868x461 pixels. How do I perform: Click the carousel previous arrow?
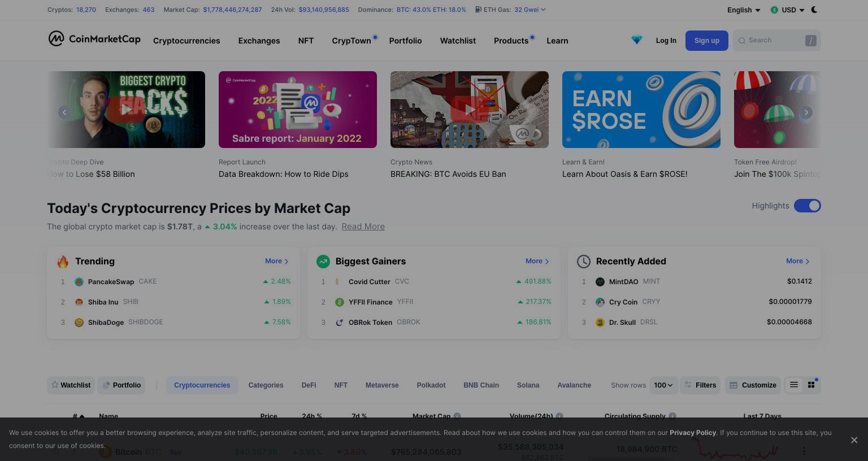64,112
